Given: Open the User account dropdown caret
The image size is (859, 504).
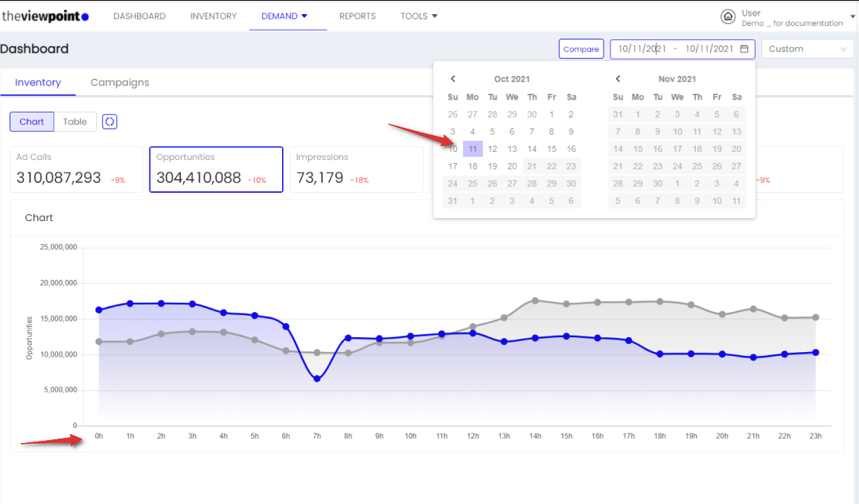Looking at the screenshot, I should tap(852, 17).
